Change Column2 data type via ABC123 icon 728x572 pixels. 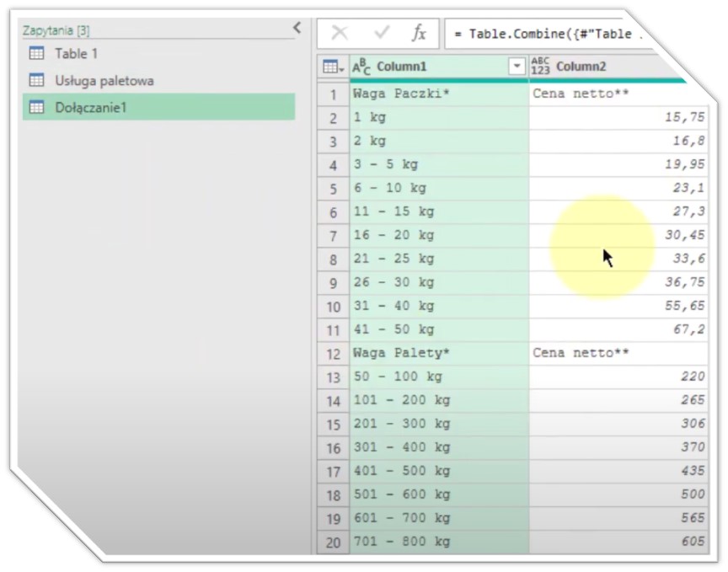540,67
